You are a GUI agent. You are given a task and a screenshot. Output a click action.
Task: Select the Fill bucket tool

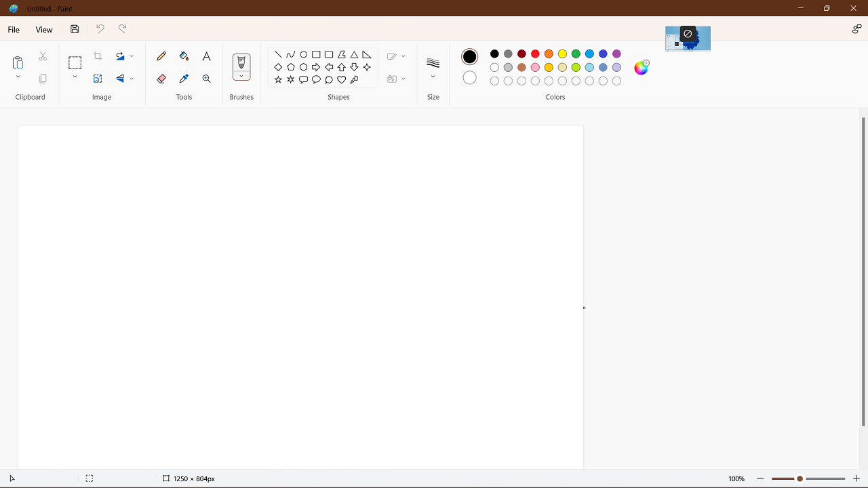(x=184, y=56)
